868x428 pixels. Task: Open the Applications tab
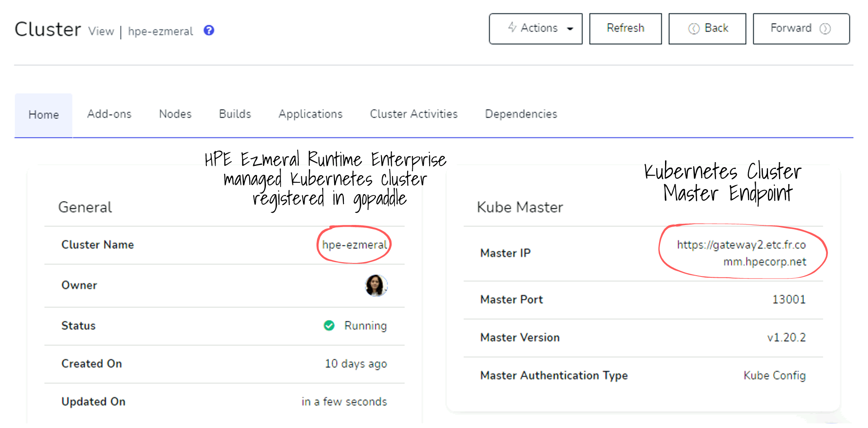pos(311,114)
